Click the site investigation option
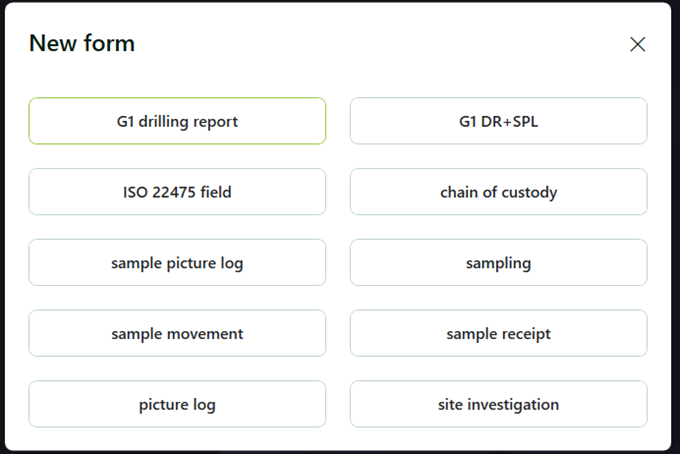The width and height of the screenshot is (680, 454). click(x=498, y=404)
